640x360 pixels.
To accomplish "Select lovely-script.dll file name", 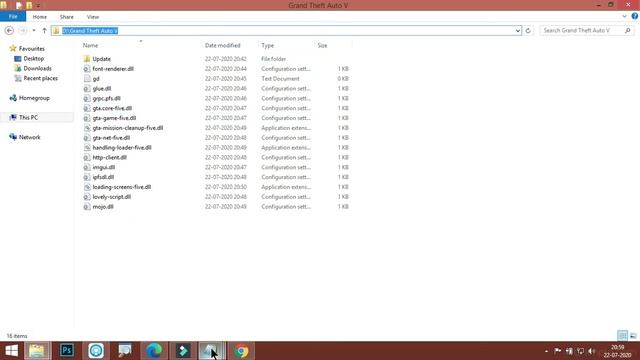I will coord(111,197).
